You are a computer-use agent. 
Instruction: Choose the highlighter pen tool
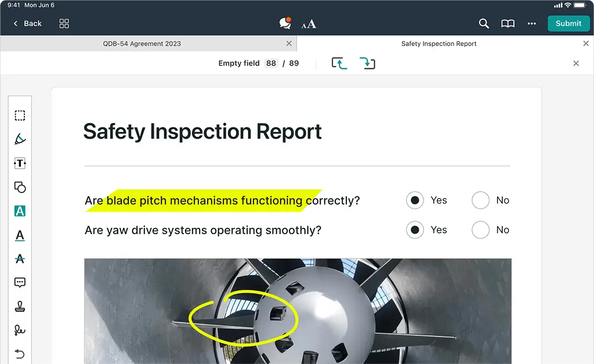click(x=20, y=139)
